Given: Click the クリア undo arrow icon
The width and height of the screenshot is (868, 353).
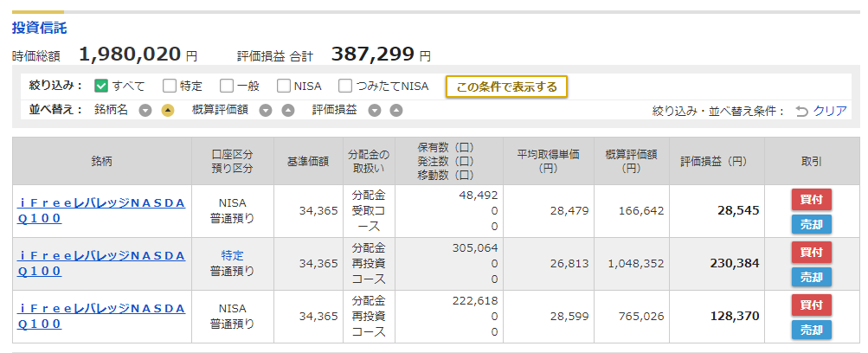Looking at the screenshot, I should [x=801, y=112].
